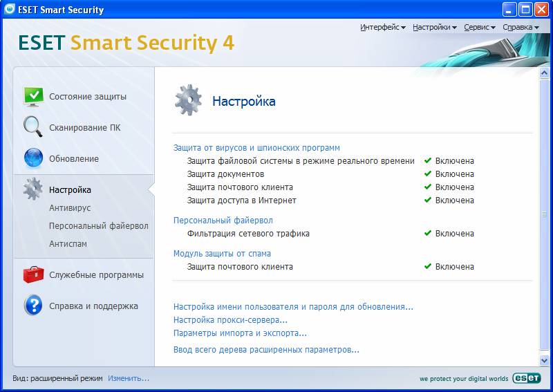Click the ESET logo in the bottom right corner

(527, 378)
